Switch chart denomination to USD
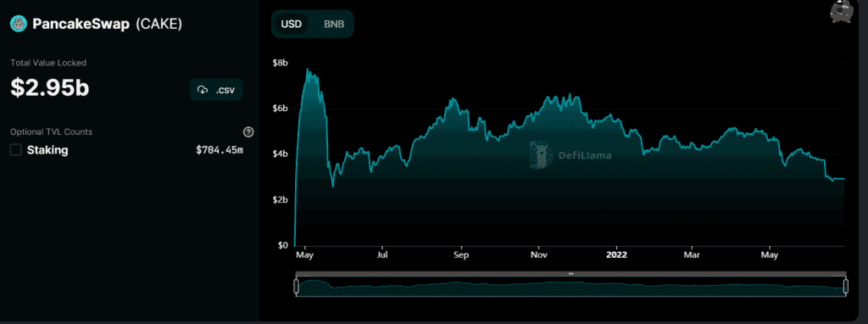Screen dimensions: 868x324 292,25
